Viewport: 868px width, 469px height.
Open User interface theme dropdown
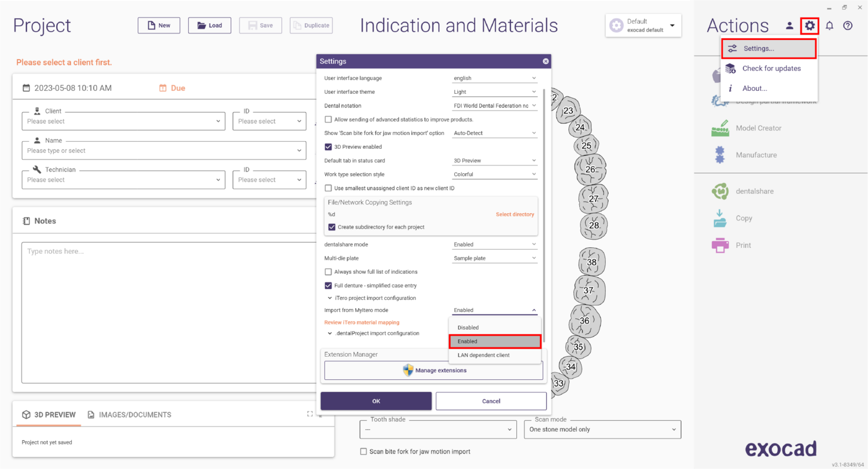495,91
